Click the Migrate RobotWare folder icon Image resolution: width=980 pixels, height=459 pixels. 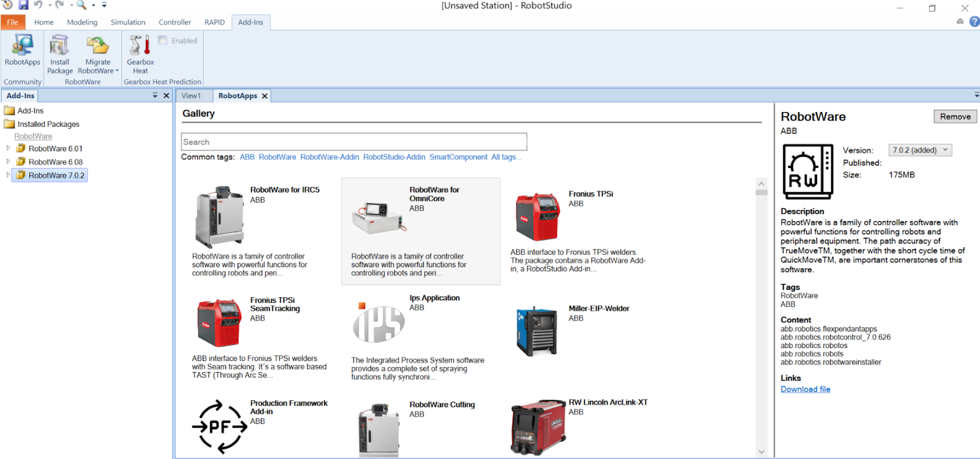(97, 45)
